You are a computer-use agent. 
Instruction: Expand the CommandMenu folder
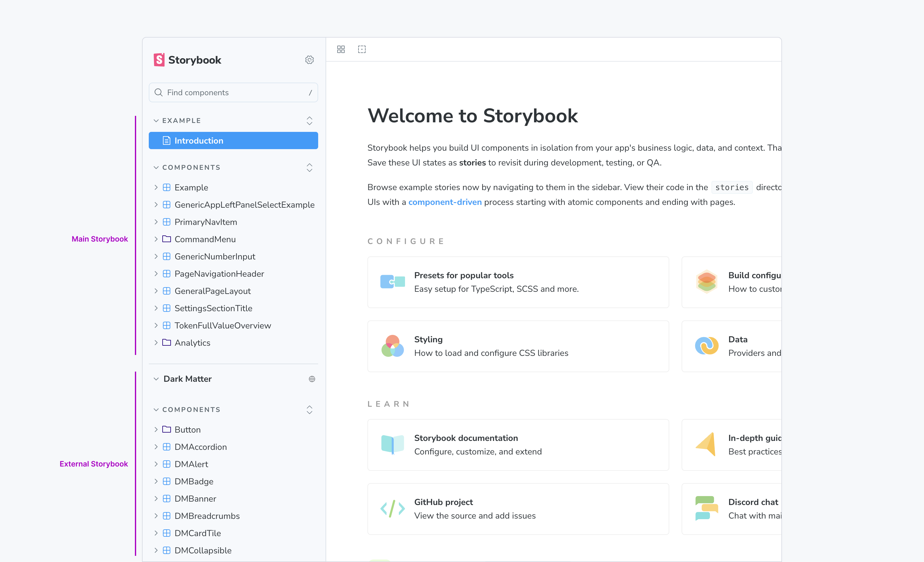[233, 239]
